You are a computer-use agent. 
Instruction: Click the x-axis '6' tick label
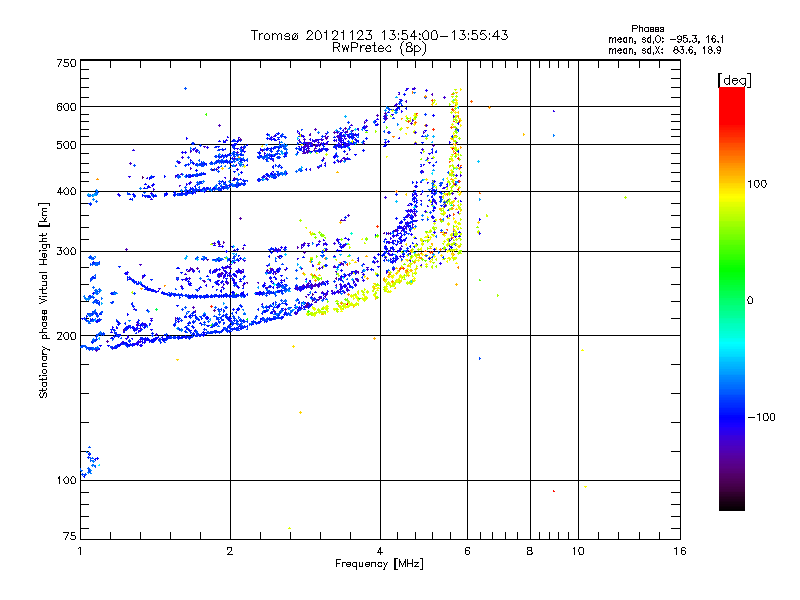coord(467,551)
